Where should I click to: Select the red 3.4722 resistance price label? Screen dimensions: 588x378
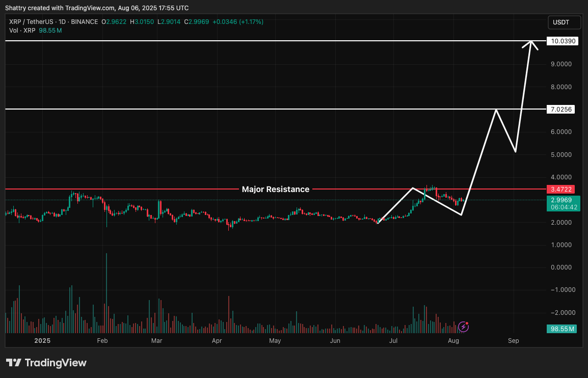tap(560, 189)
